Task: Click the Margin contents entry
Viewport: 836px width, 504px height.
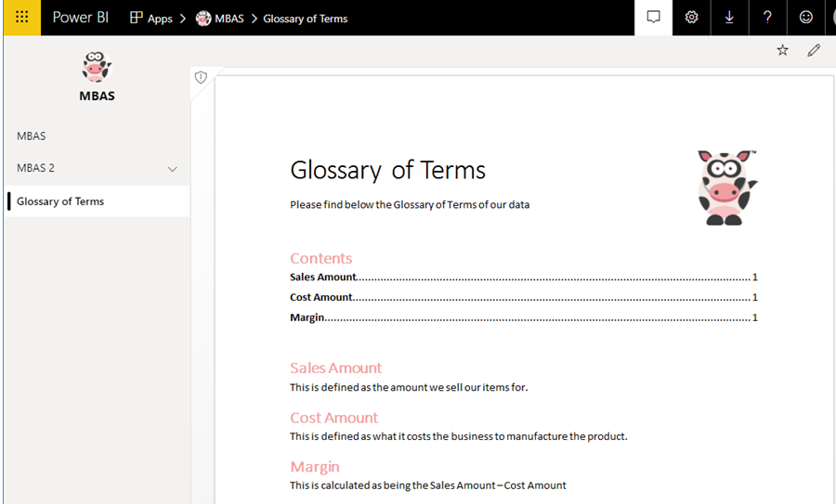Action: pos(524,317)
